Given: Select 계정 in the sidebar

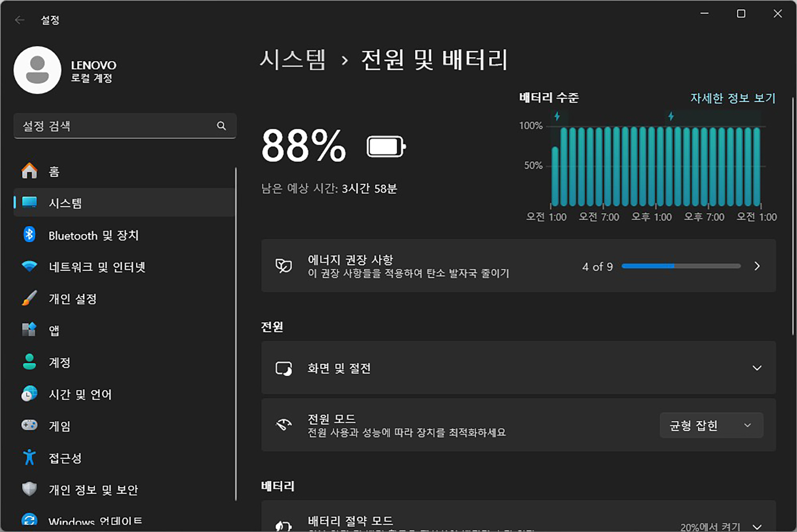Looking at the screenshot, I should pyautogui.click(x=60, y=362).
